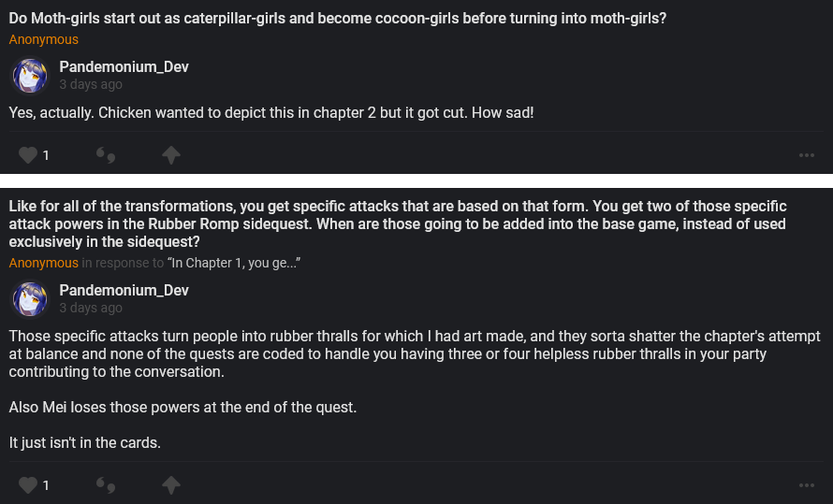Open the "In Chapter 1, you ge..." response link

tap(234, 263)
